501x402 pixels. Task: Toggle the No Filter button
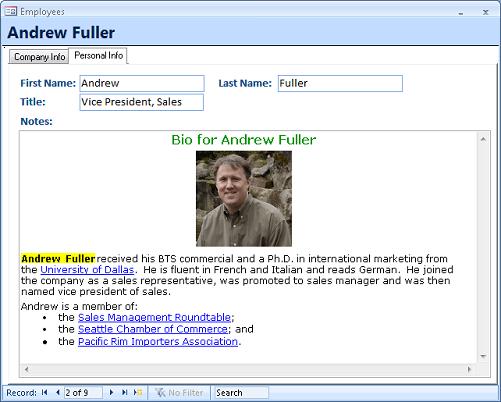tap(180, 393)
